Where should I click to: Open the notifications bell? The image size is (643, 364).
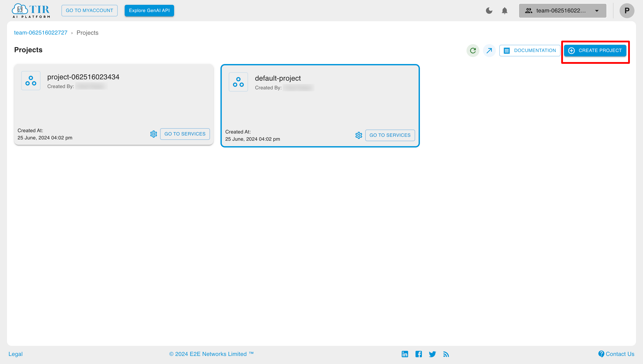click(505, 10)
